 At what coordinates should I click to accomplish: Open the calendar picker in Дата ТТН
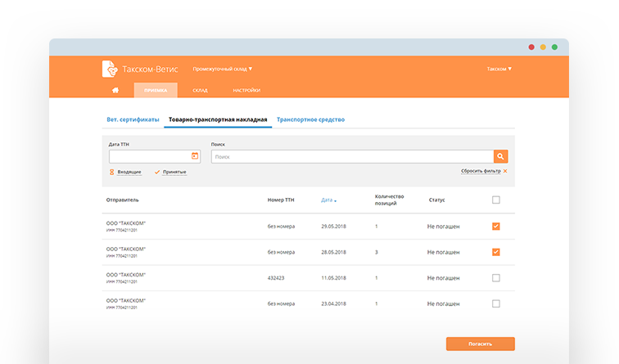[x=195, y=155]
